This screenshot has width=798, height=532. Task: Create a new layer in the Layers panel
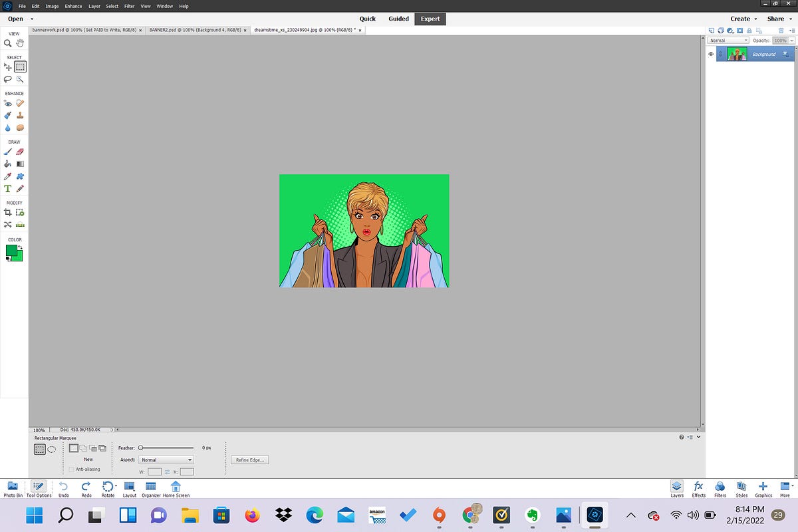pyautogui.click(x=710, y=30)
